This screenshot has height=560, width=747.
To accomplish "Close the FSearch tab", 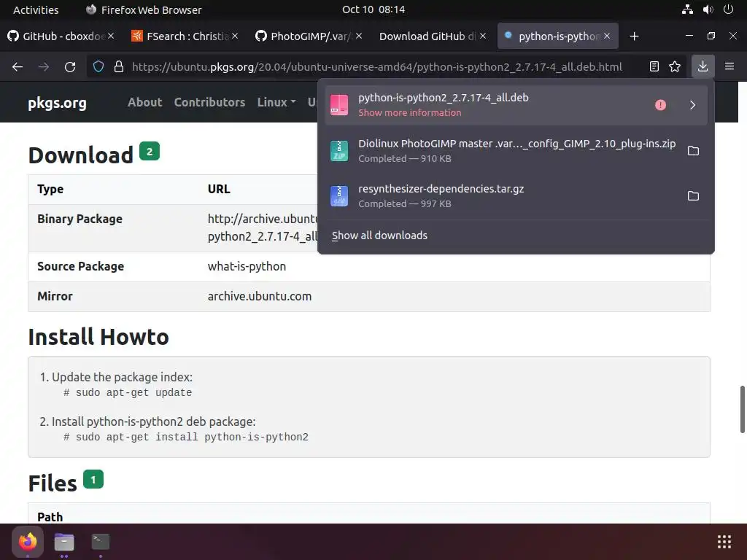I will [235, 36].
